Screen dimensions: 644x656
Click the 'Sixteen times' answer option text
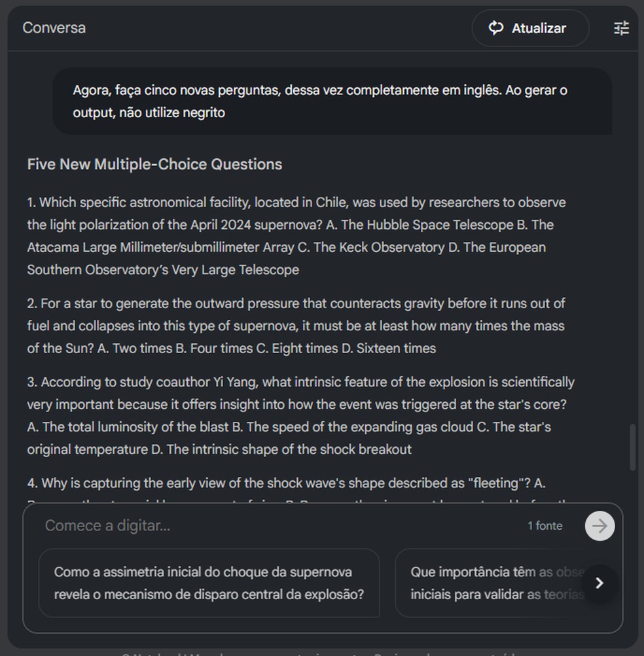tap(396, 349)
